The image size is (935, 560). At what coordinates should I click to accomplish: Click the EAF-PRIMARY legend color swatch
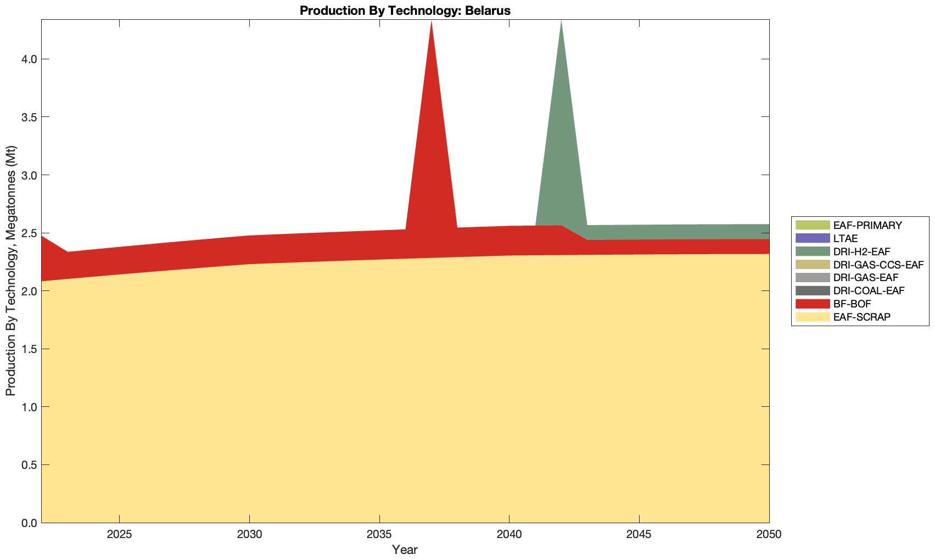coord(812,225)
